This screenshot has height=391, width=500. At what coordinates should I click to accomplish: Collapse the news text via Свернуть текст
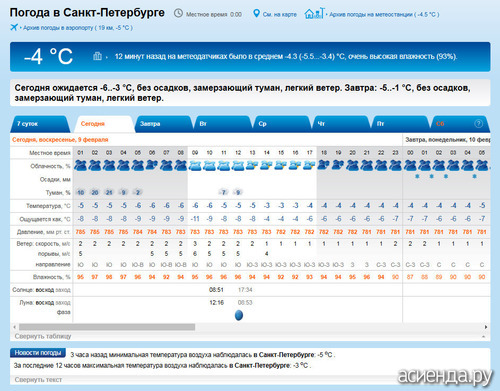point(38,380)
